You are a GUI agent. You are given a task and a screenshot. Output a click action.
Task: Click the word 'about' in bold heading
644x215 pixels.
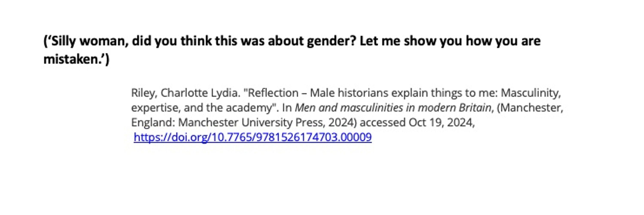(x=286, y=41)
